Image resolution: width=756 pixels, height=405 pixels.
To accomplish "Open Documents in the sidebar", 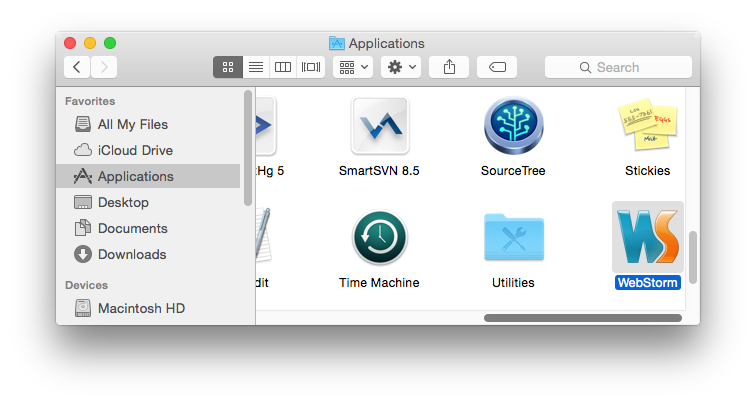I will [148, 229].
